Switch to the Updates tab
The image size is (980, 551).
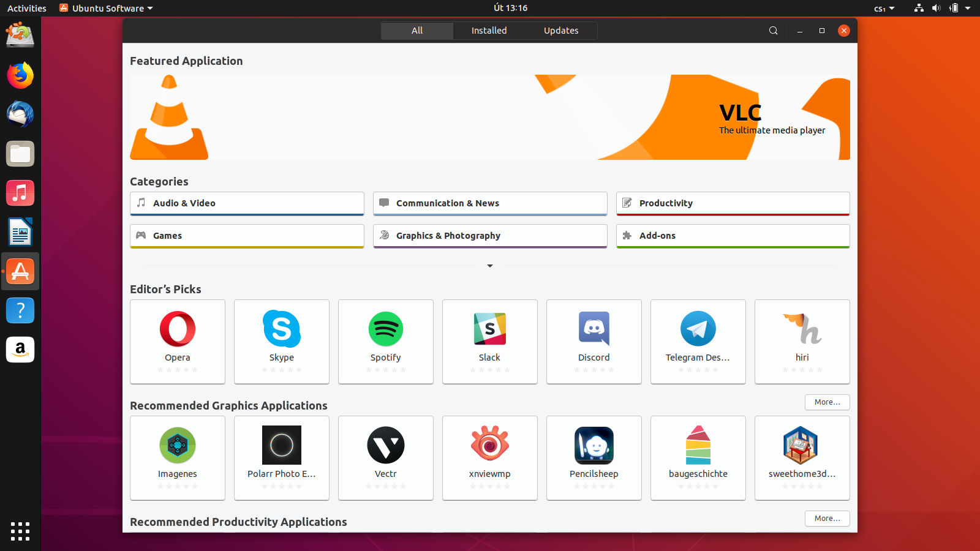pos(560,30)
